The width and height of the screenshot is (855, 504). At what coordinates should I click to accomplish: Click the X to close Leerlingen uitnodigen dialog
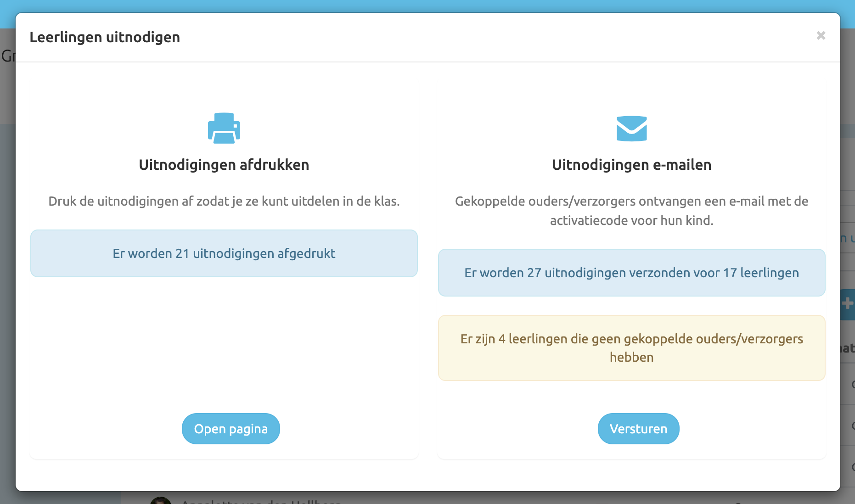point(821,36)
